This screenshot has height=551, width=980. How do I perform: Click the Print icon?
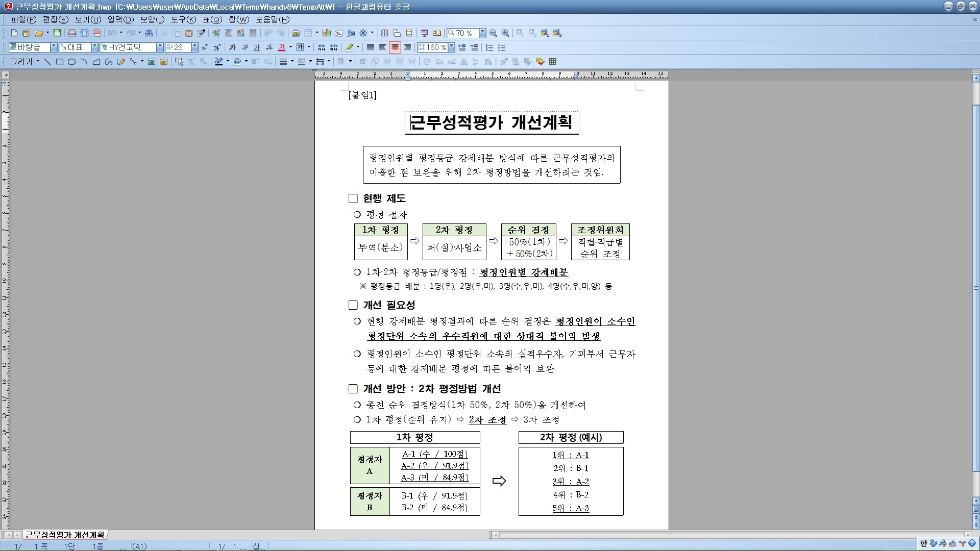[x=72, y=33]
